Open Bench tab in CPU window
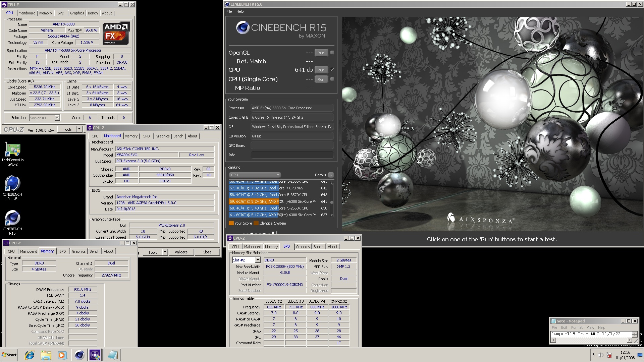Image resolution: width=644 pixels, height=362 pixels. point(93,13)
